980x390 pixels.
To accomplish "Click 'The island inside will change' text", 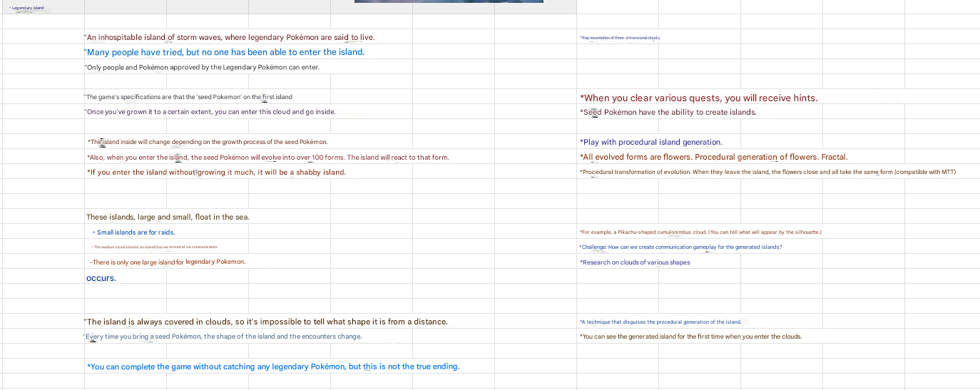I will coord(208,142).
